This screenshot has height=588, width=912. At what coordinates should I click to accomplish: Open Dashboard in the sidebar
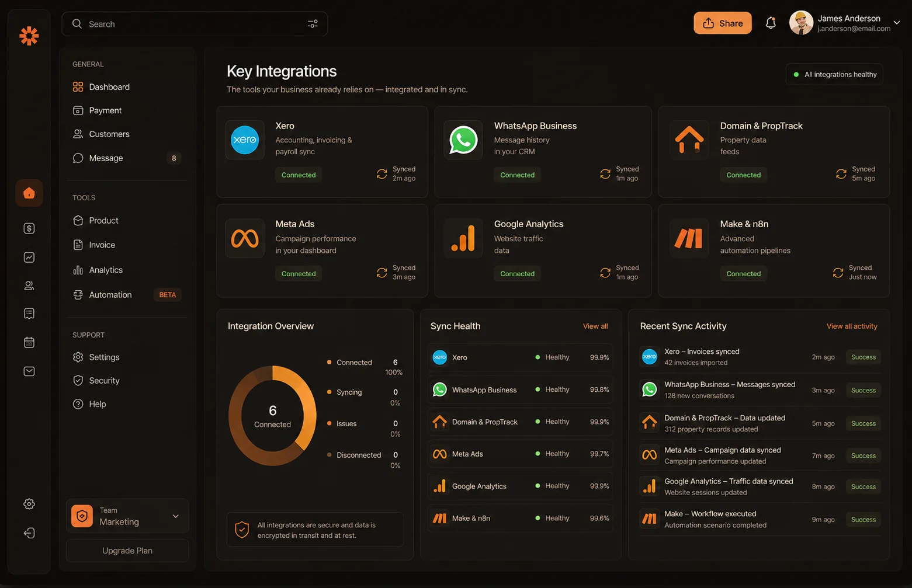point(127,87)
